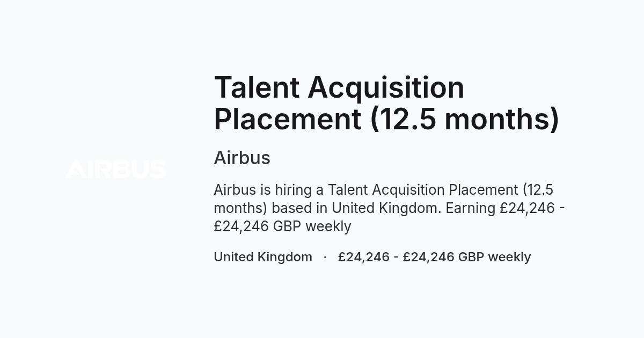Click the word "Talent" in the heading
This screenshot has height=338, width=644.
[257, 87]
